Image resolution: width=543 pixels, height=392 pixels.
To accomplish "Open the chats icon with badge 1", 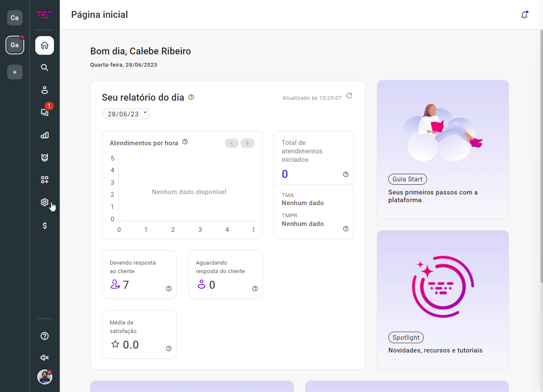I will point(45,112).
